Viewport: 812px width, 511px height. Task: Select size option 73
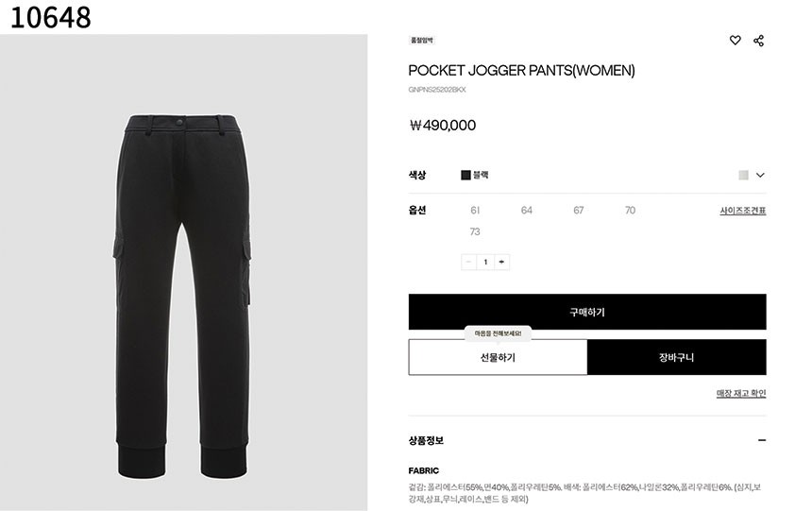pos(475,231)
